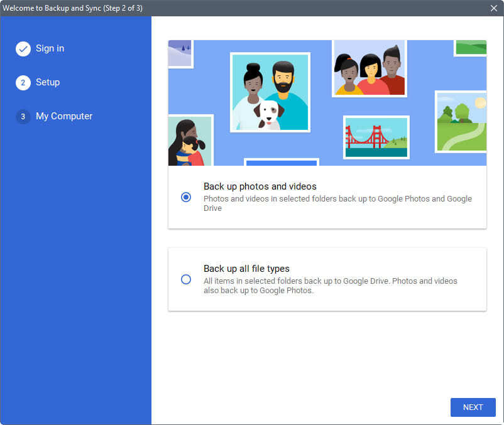Screen dimensions: 504x425
Task: Click the Back up all file types heading
Action: click(x=246, y=269)
